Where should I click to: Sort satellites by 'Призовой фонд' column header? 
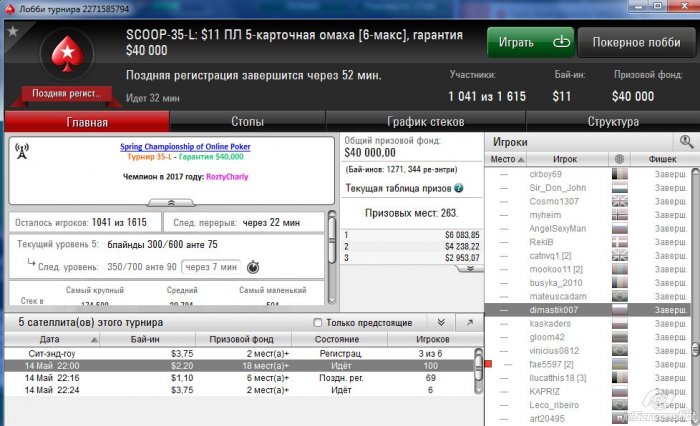pos(242,339)
